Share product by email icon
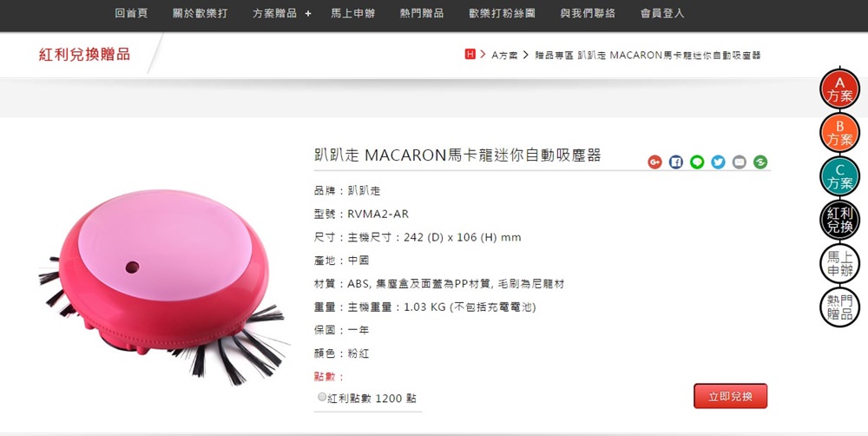The width and height of the screenshot is (868, 436). (x=739, y=162)
